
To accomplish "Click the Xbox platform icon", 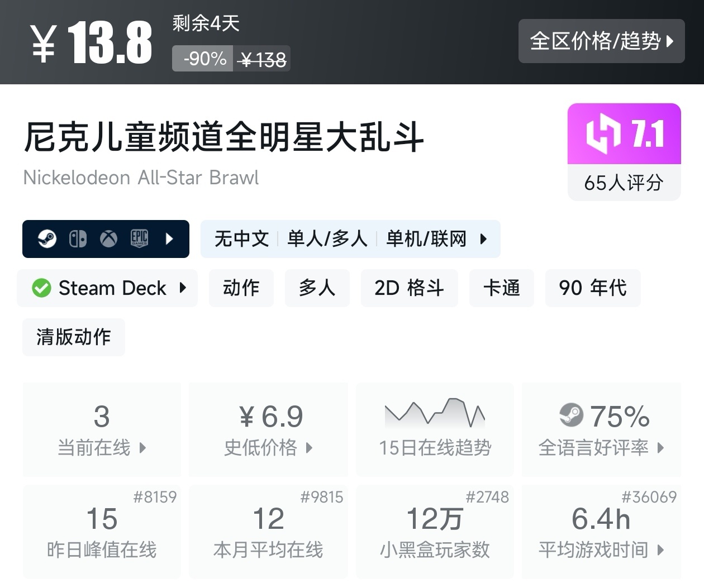I will [x=108, y=239].
